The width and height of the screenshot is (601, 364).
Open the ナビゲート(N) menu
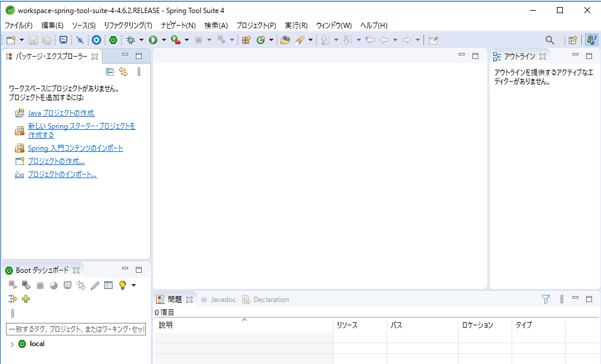coord(178,25)
